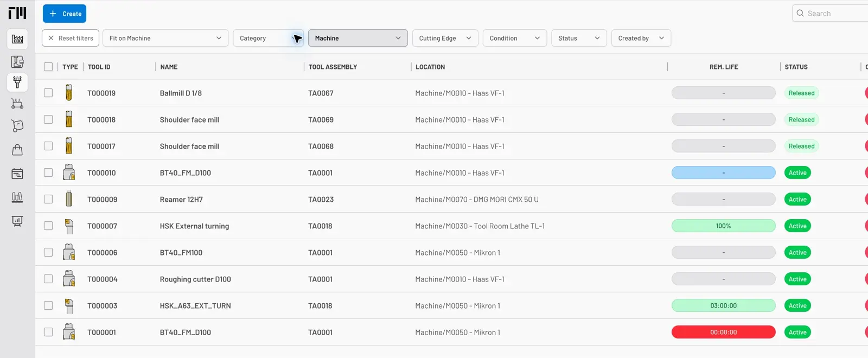
Task: Open the hand truck logistics sidebar icon
Action: pos(17,126)
